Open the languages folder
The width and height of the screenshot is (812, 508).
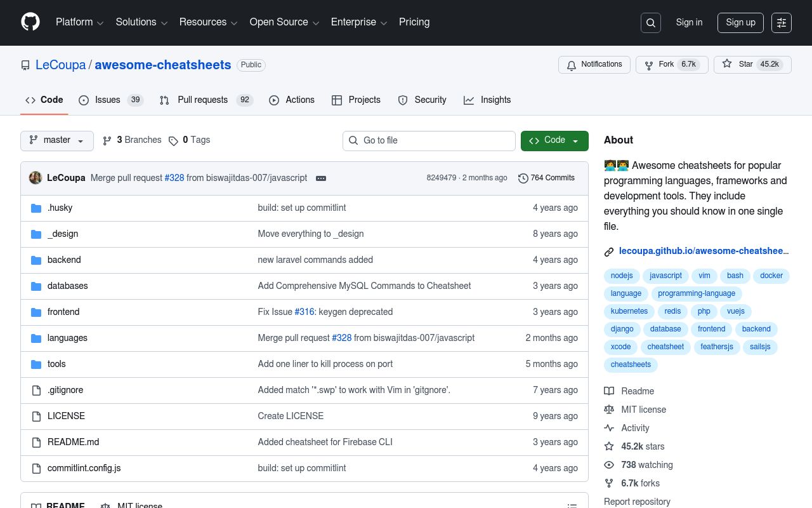(x=67, y=338)
